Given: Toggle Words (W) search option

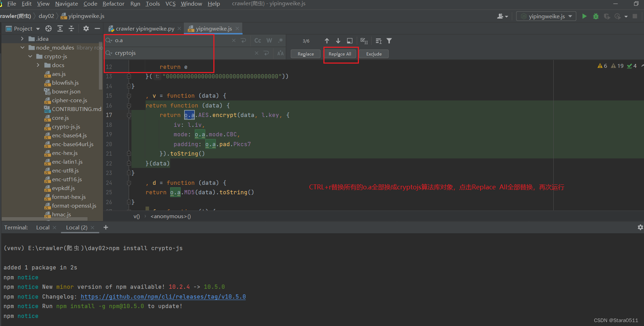Looking at the screenshot, I should coord(269,40).
